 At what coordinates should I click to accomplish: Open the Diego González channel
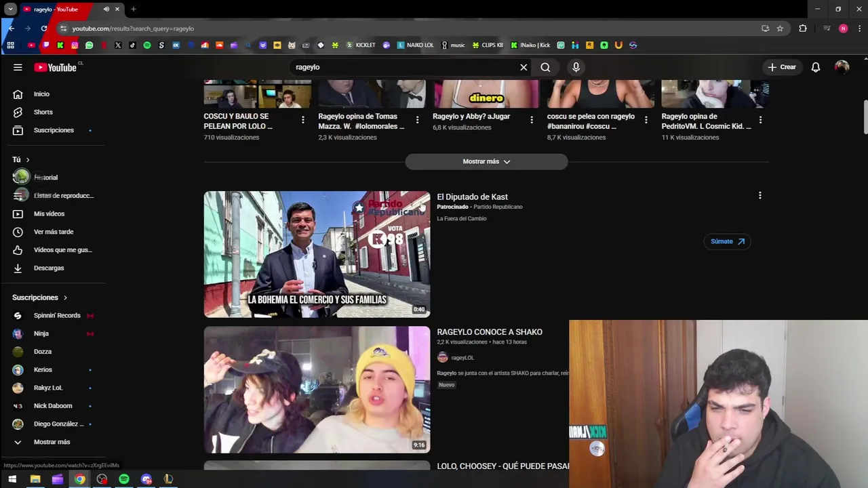pos(58,424)
